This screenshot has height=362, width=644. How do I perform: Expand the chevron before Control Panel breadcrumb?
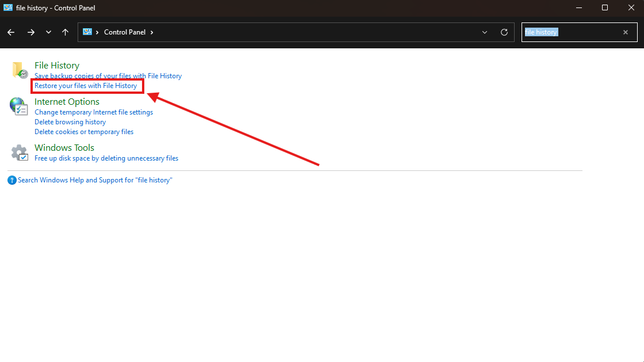[x=97, y=32]
